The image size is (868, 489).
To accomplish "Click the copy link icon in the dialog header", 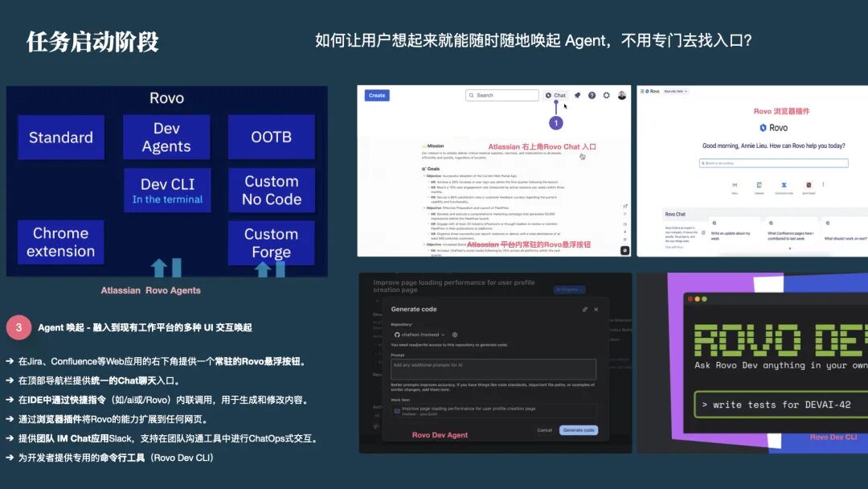I will pos(586,309).
